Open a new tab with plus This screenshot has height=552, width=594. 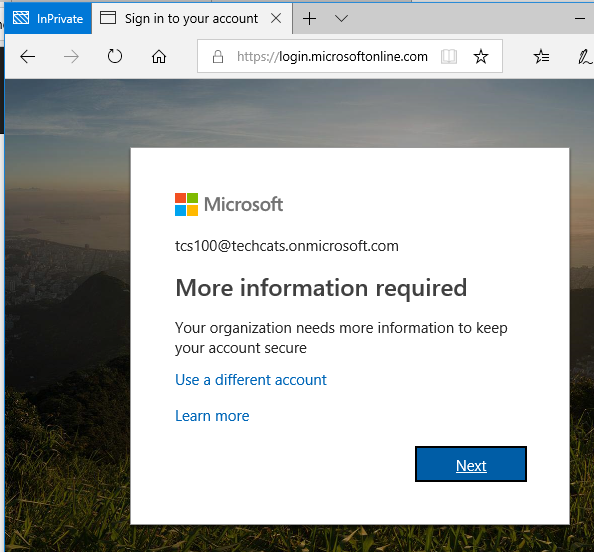click(310, 18)
